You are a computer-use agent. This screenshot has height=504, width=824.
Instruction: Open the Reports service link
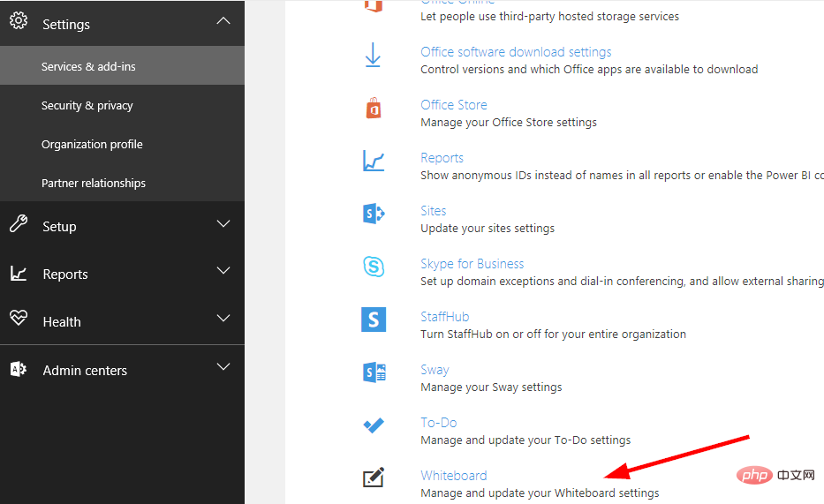tap(442, 158)
